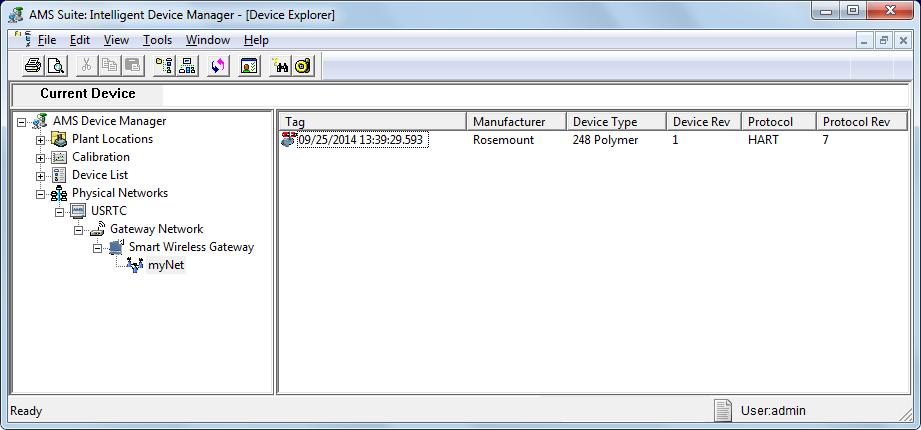Click the Print toolbar icon

(x=32, y=66)
